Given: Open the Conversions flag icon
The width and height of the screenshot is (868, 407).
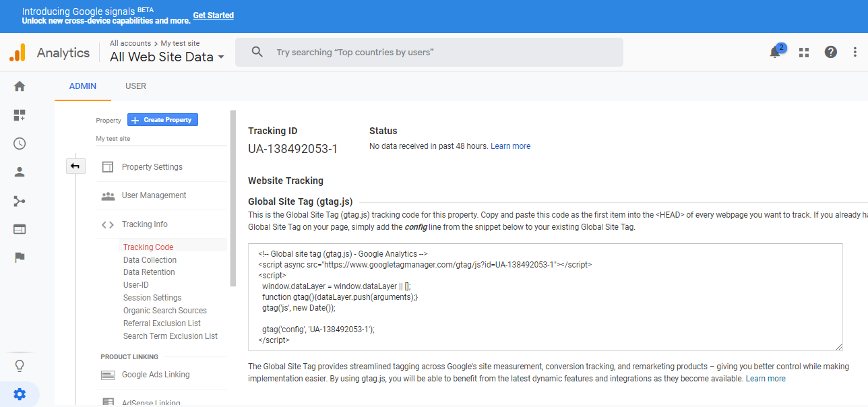Looking at the screenshot, I should [20, 257].
